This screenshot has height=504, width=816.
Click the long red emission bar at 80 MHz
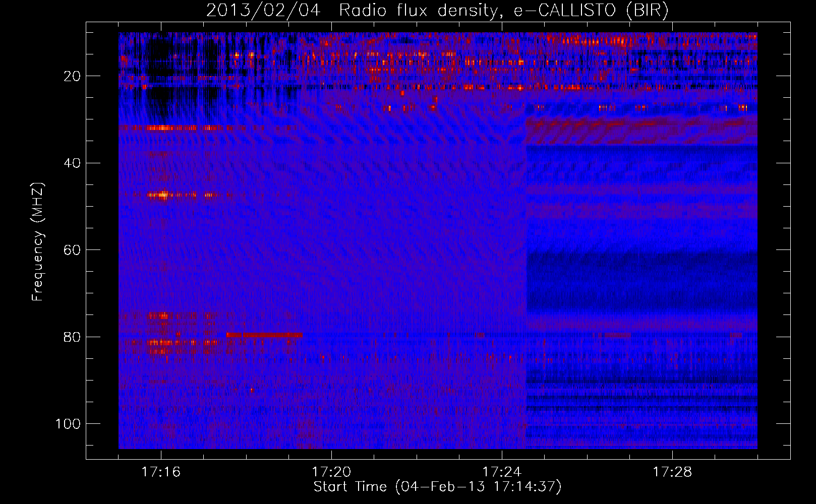(264, 335)
